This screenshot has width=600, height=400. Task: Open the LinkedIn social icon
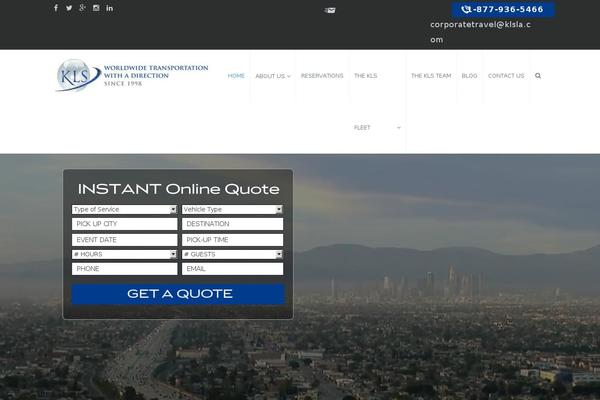pos(109,8)
